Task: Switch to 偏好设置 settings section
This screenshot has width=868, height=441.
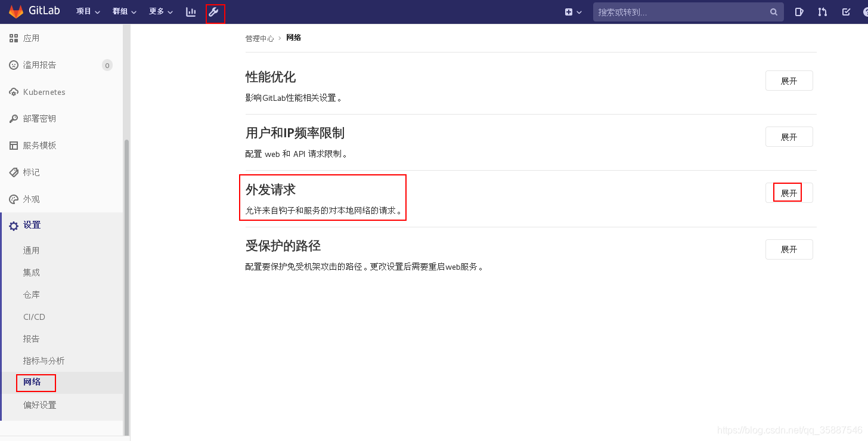Action: tap(39, 405)
